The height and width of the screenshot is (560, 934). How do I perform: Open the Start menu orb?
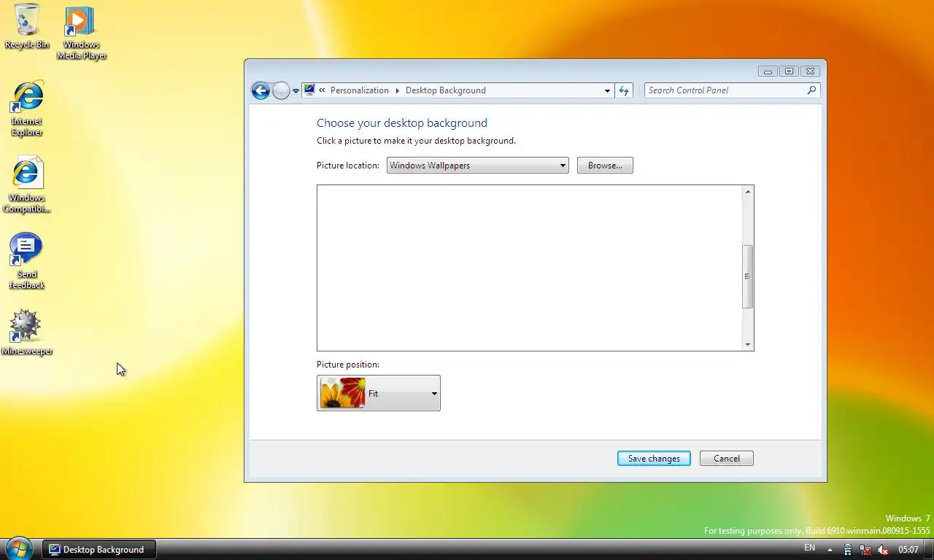click(x=20, y=548)
